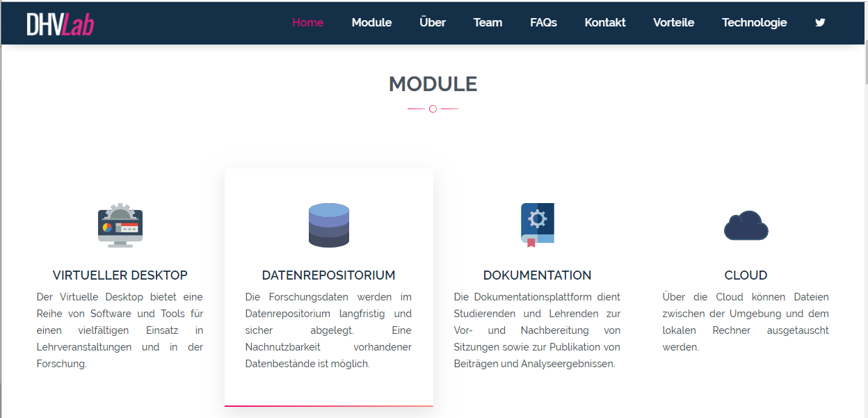Open the Twitter icon link
Viewport: 868px width, 418px height.
pos(820,22)
